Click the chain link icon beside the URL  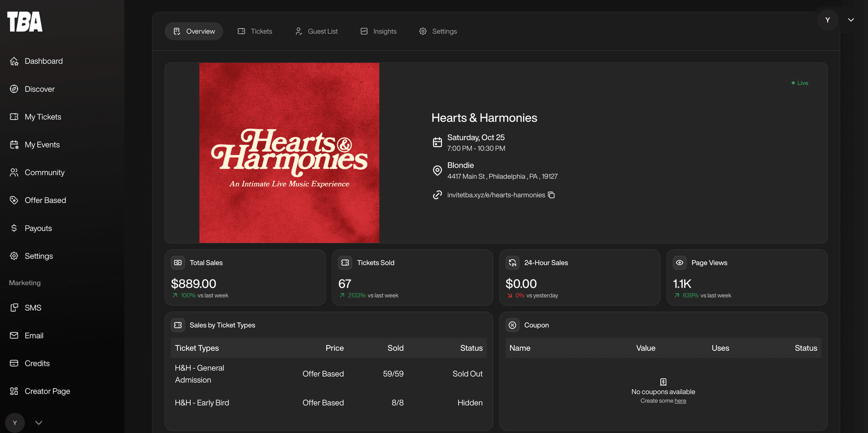coord(437,195)
